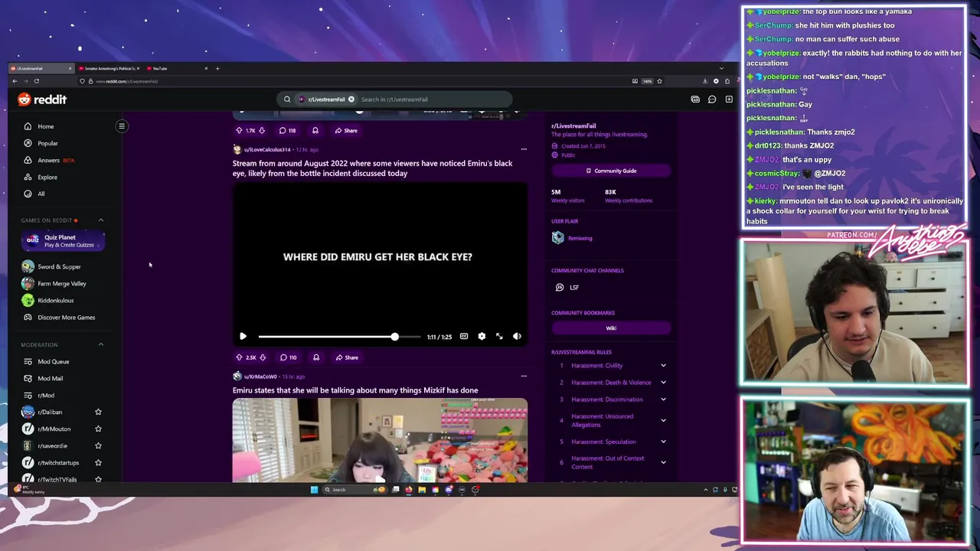Open the Advertise icon in Reddit header
980x551 pixels.
(695, 99)
